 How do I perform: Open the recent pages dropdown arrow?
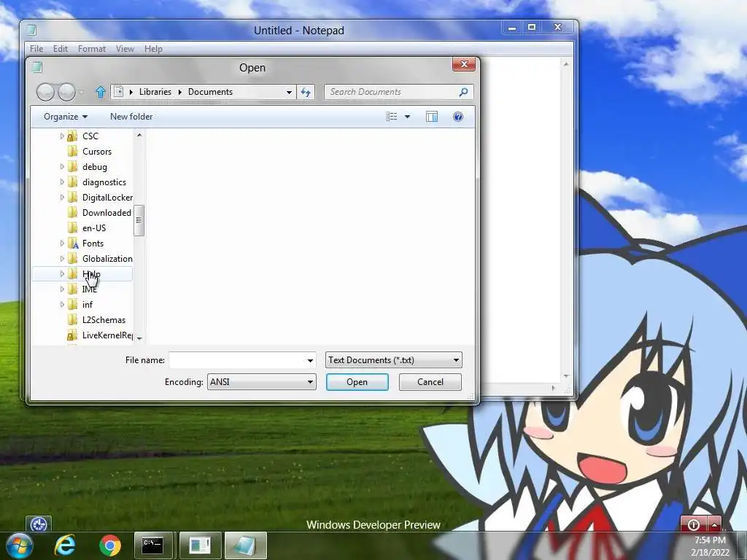point(82,93)
